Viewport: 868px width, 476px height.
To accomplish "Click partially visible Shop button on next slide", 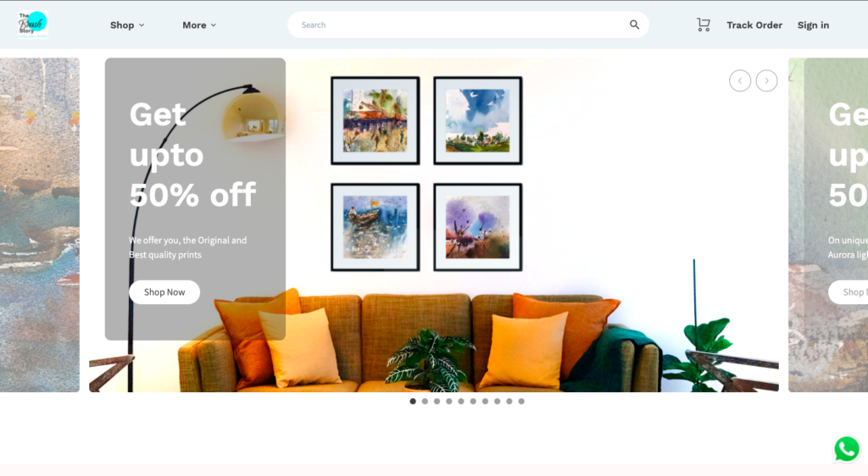I will click(x=848, y=292).
